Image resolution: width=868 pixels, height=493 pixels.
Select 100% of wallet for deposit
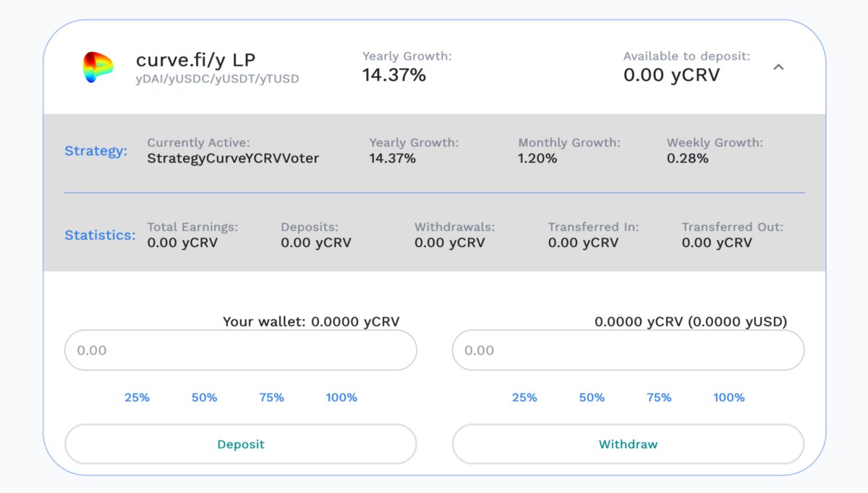point(341,397)
